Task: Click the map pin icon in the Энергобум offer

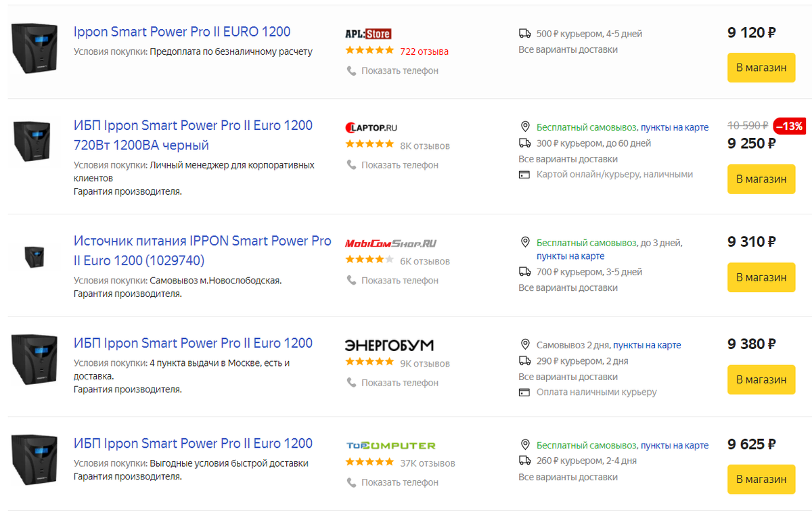Action: (524, 345)
